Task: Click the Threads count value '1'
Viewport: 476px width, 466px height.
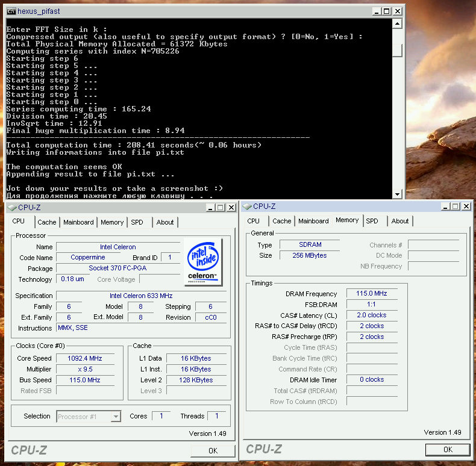Action: pos(217,416)
